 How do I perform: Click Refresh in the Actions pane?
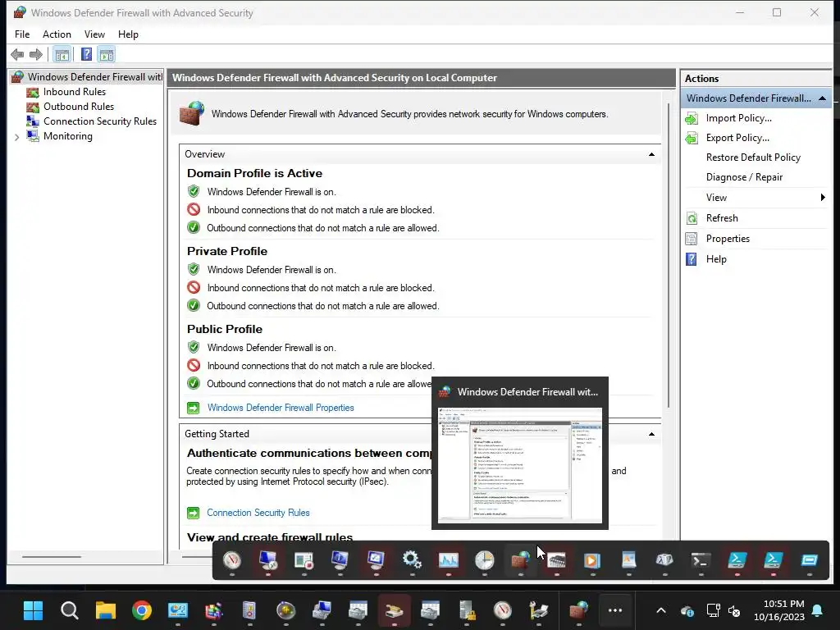click(722, 218)
